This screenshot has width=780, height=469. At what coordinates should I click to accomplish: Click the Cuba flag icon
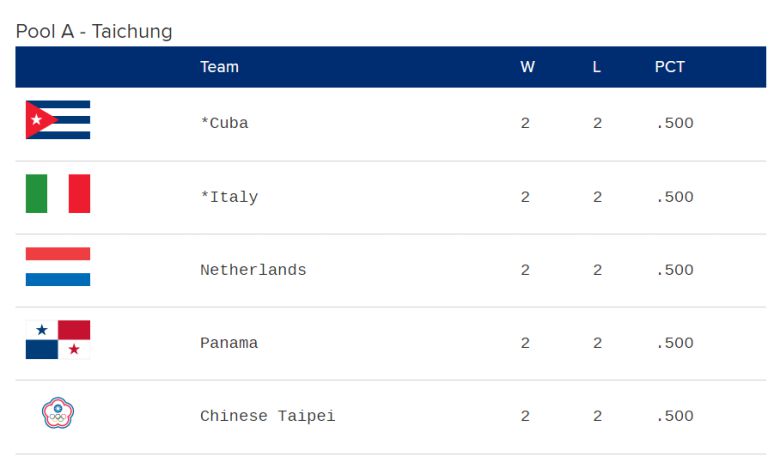(58, 120)
